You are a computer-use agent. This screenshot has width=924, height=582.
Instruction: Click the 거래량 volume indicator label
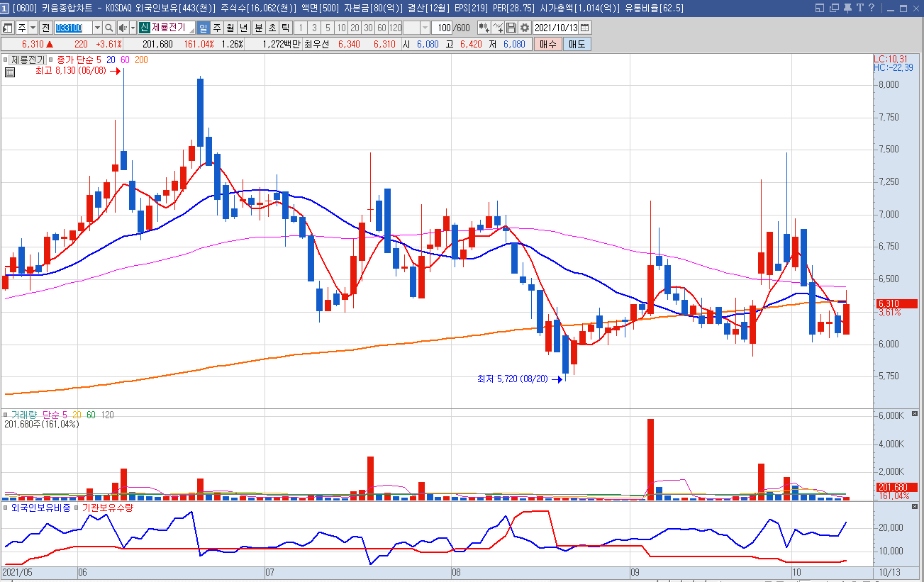tap(24, 415)
